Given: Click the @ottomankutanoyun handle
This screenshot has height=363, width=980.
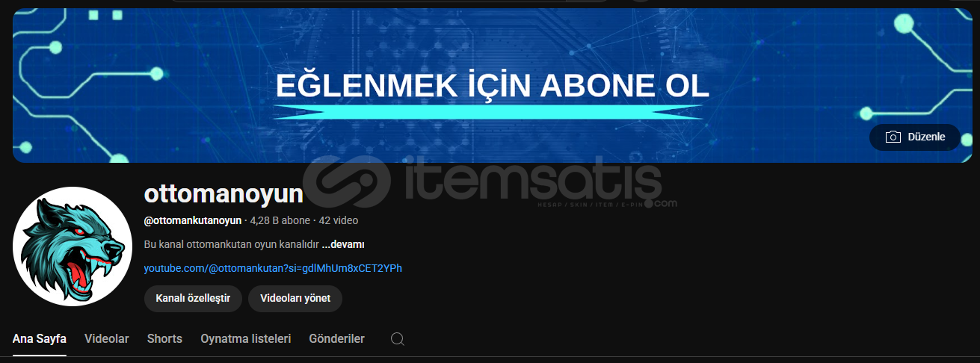Looking at the screenshot, I should (x=193, y=220).
